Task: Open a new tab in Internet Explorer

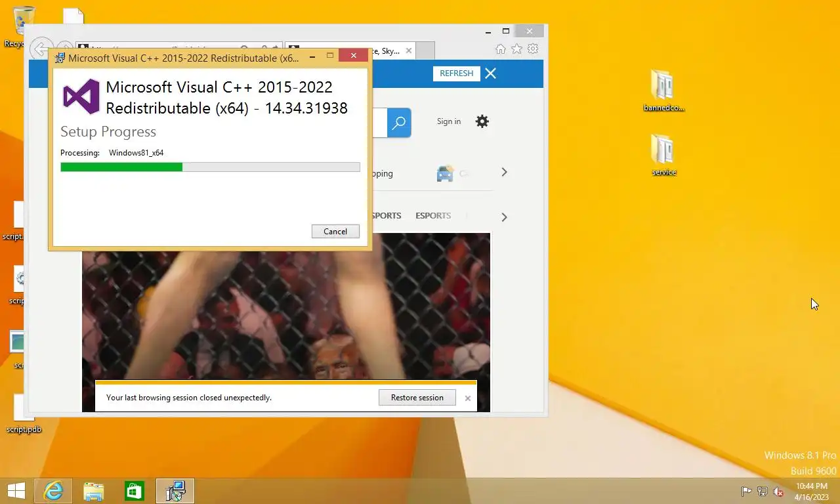Action: (425, 51)
